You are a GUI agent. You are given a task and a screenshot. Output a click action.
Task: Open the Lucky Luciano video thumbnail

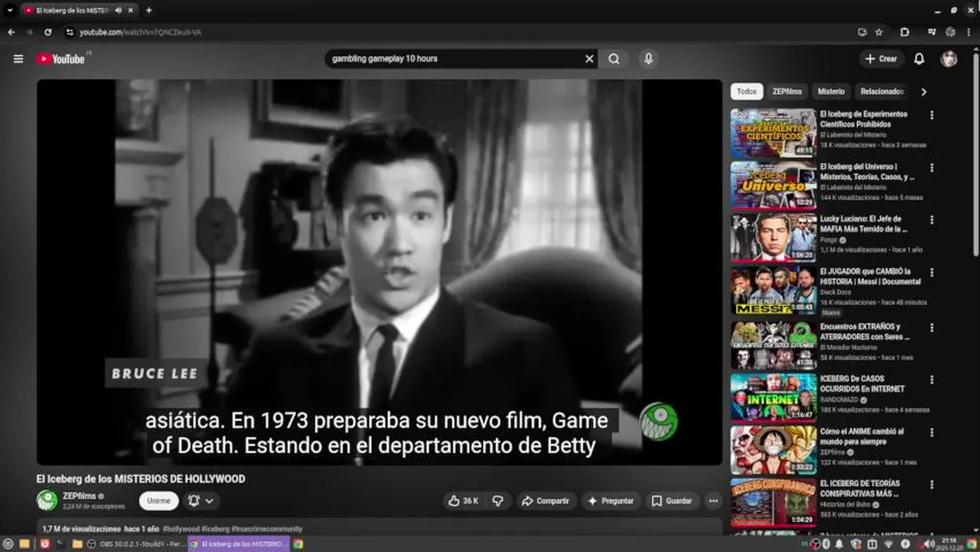coord(773,238)
